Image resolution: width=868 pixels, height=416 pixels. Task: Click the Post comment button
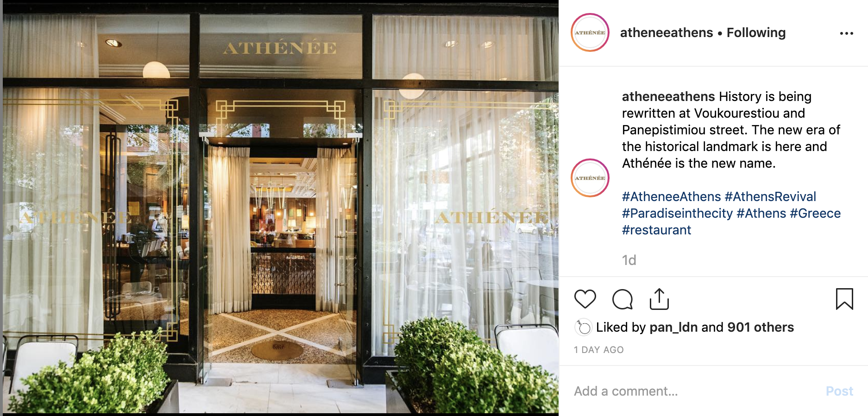coord(839,391)
